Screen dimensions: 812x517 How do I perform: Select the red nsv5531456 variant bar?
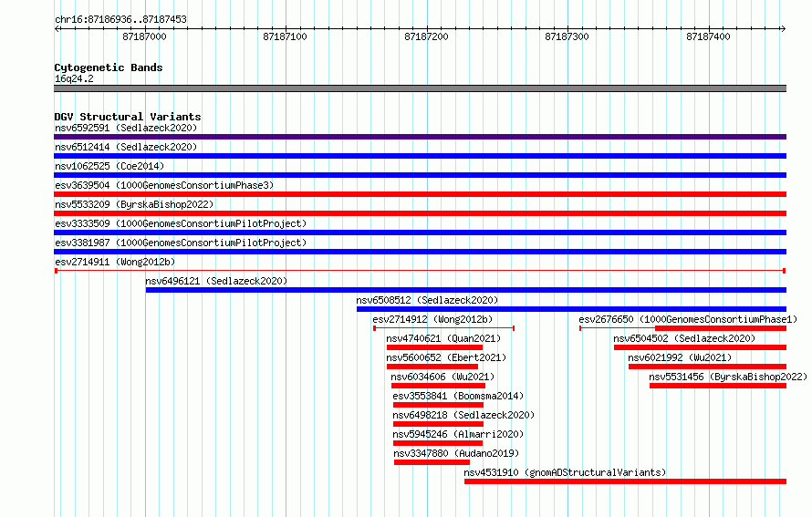point(718,386)
